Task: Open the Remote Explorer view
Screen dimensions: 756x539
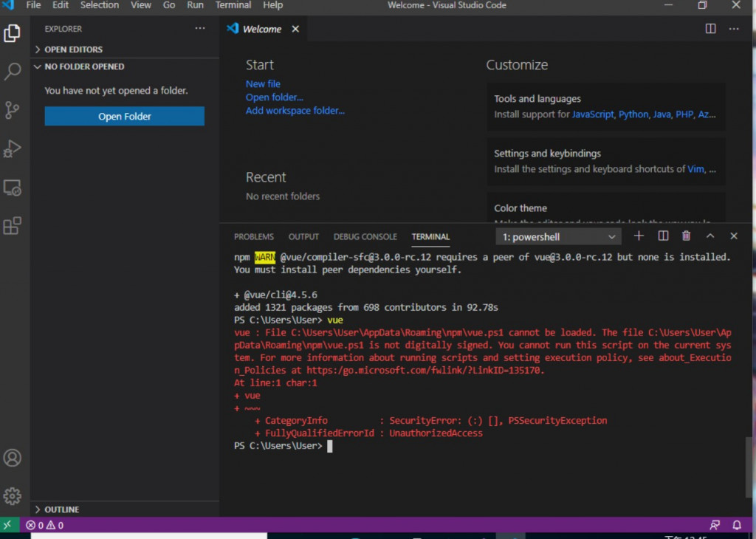Action: coord(12,187)
